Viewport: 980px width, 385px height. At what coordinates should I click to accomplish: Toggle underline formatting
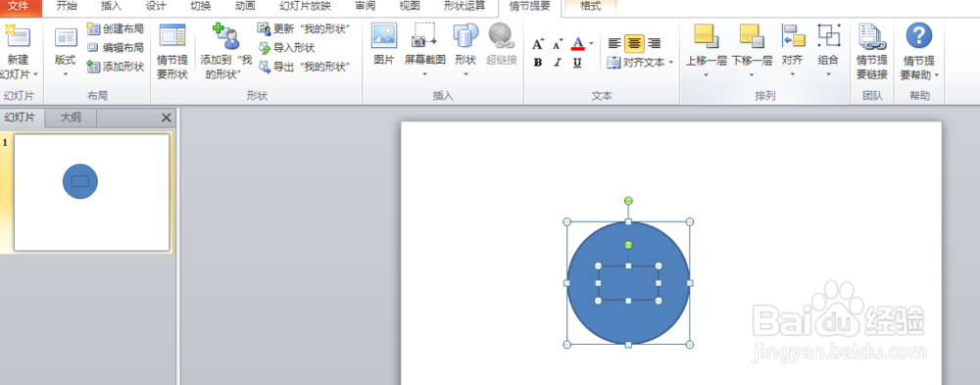pyautogui.click(x=577, y=63)
